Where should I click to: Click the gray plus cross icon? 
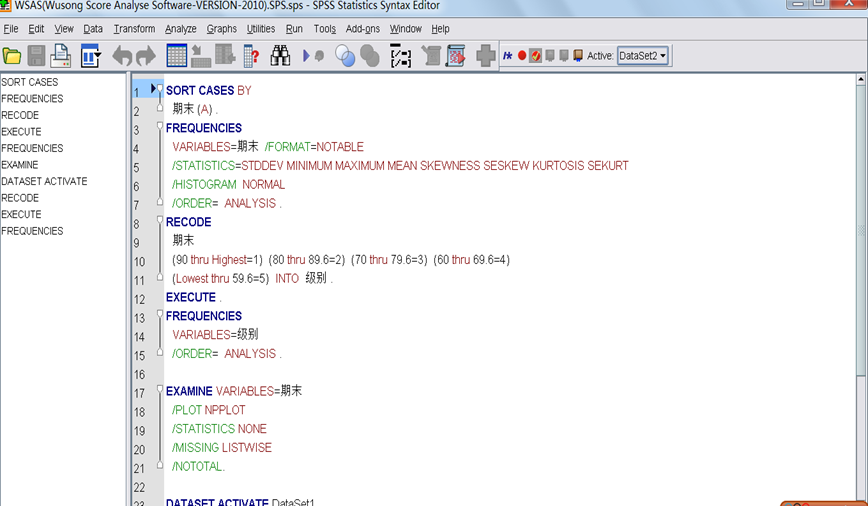click(485, 56)
